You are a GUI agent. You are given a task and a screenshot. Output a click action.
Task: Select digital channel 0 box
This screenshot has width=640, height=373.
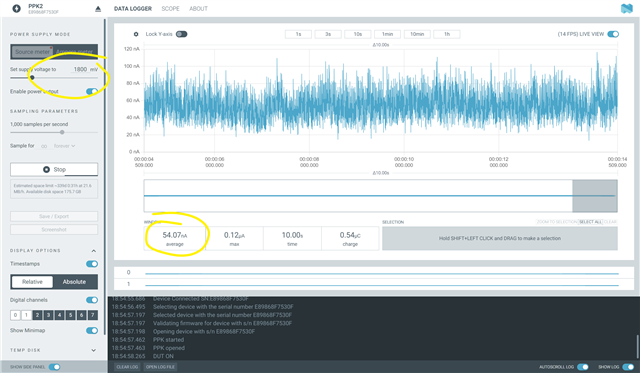point(15,315)
